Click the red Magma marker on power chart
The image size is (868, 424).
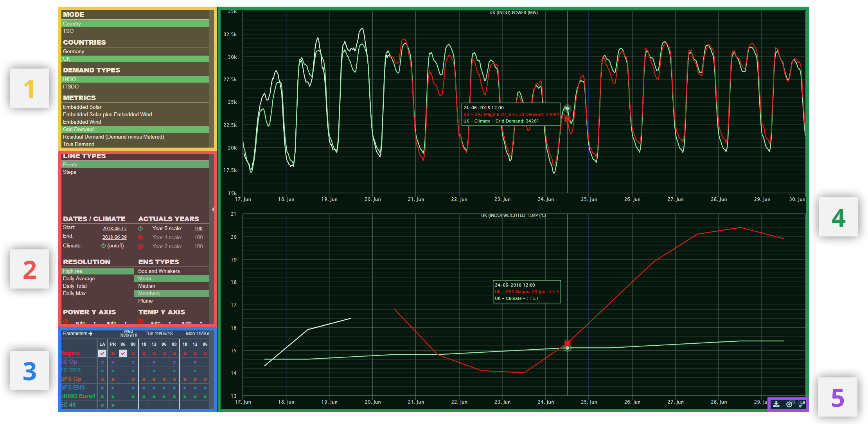[x=567, y=119]
